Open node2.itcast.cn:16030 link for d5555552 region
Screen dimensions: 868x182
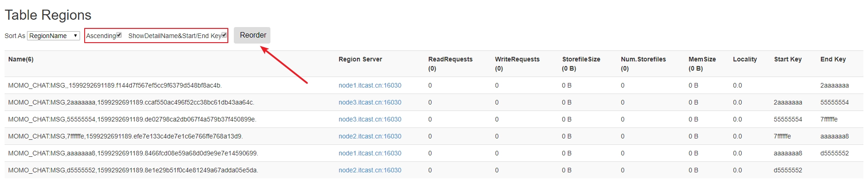pos(370,170)
